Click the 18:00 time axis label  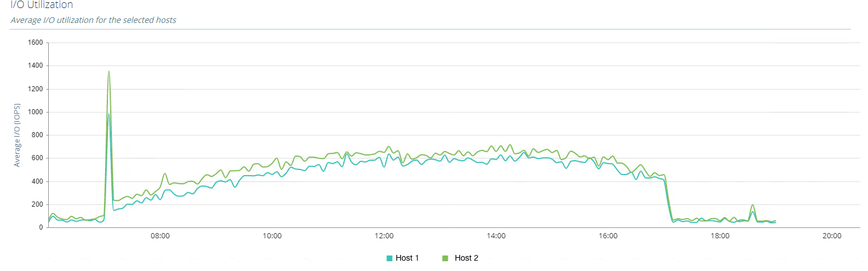click(x=720, y=235)
